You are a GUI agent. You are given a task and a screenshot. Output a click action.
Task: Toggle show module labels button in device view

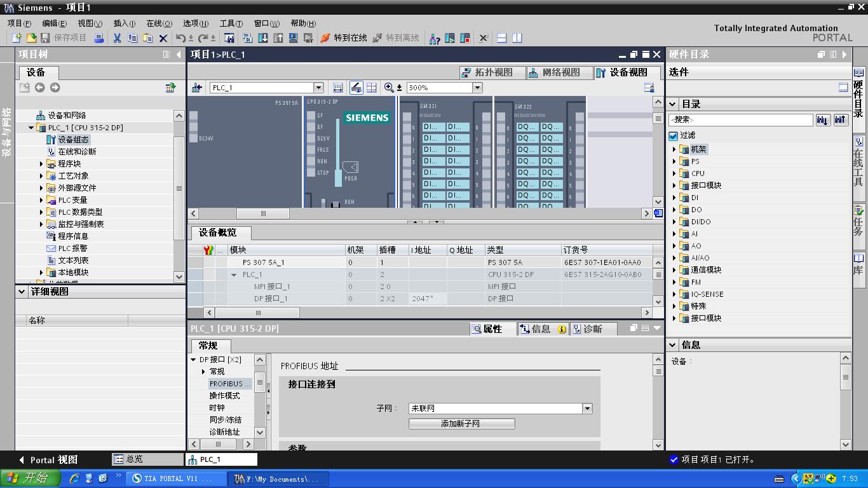pos(356,88)
